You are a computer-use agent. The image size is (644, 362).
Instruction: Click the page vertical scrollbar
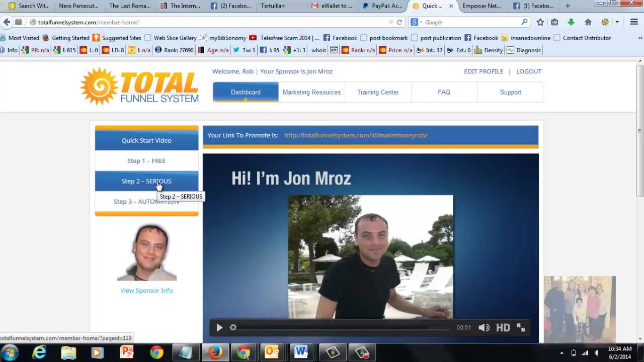(640, 131)
